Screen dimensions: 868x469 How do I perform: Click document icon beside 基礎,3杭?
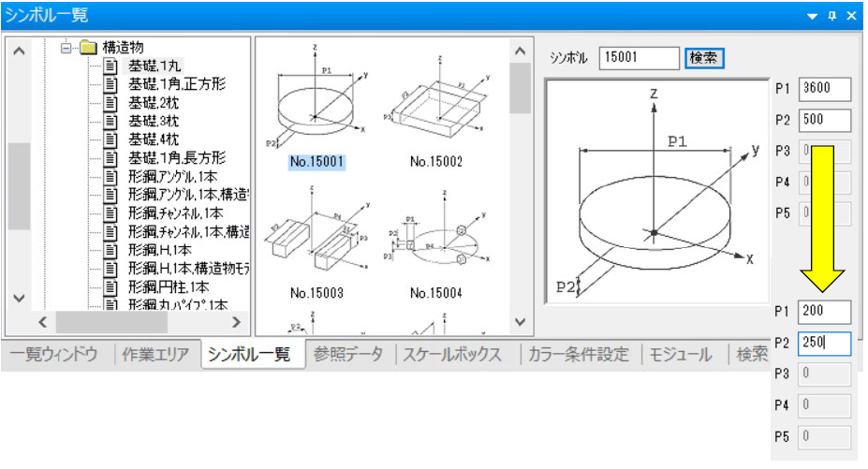(x=110, y=121)
